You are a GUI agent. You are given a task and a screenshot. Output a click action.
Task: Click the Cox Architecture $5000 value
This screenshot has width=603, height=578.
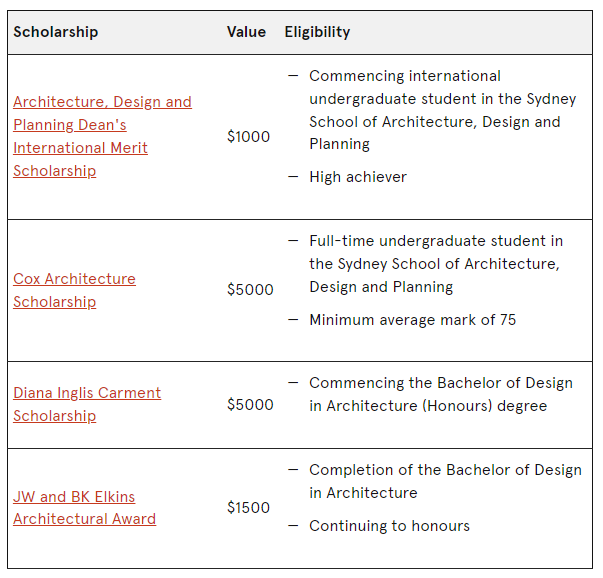pos(250,290)
